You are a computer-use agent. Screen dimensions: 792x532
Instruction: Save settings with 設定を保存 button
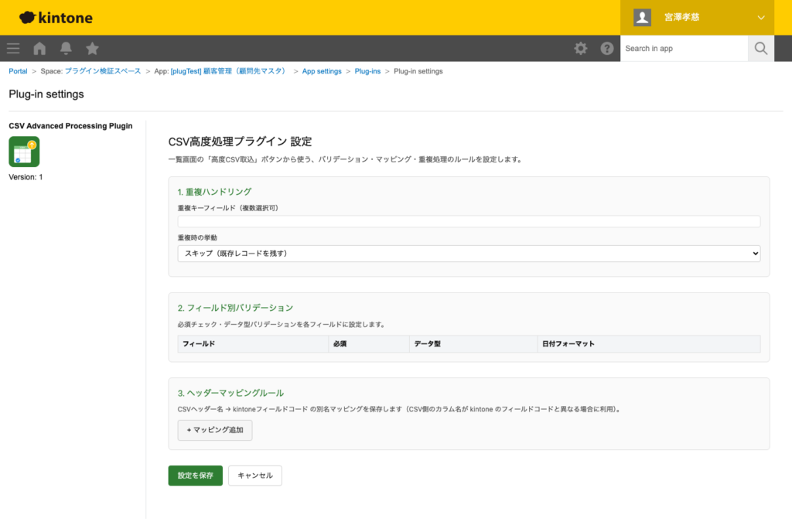(x=195, y=476)
